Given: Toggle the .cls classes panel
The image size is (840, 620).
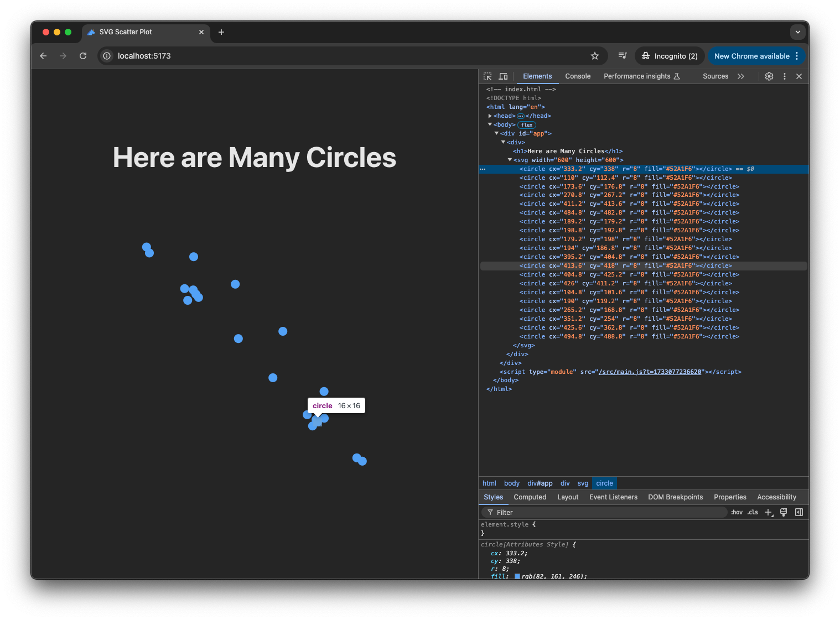Looking at the screenshot, I should pos(753,513).
